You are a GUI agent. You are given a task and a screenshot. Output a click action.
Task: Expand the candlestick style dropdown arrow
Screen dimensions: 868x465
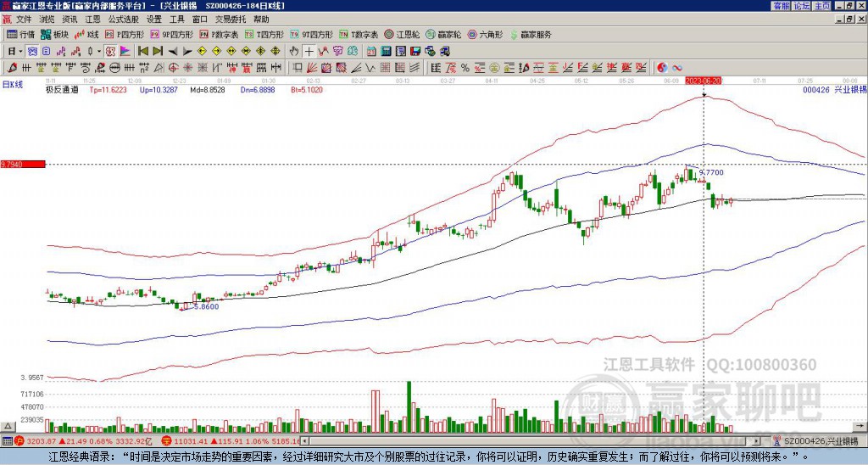click(x=99, y=52)
